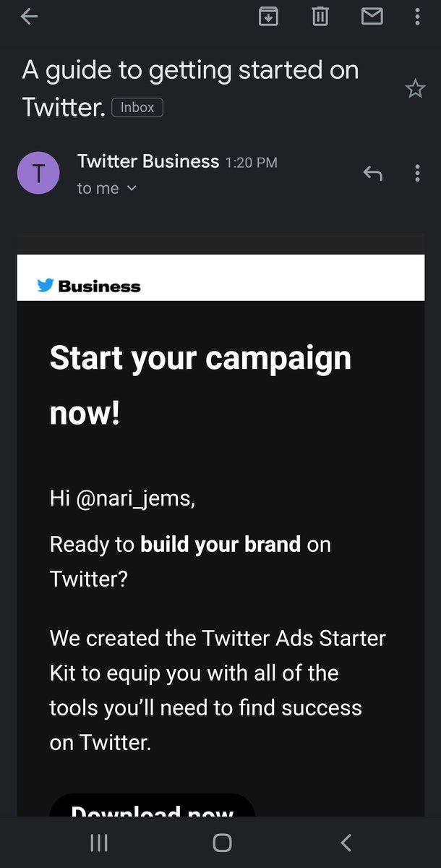
Task: Delete the email using the trash icon
Action: [320, 16]
